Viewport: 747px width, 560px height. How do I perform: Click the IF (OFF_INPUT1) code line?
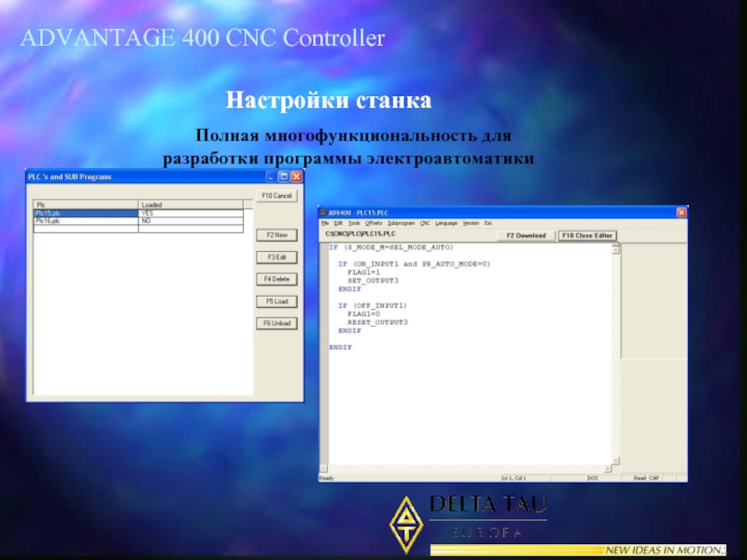point(373,306)
